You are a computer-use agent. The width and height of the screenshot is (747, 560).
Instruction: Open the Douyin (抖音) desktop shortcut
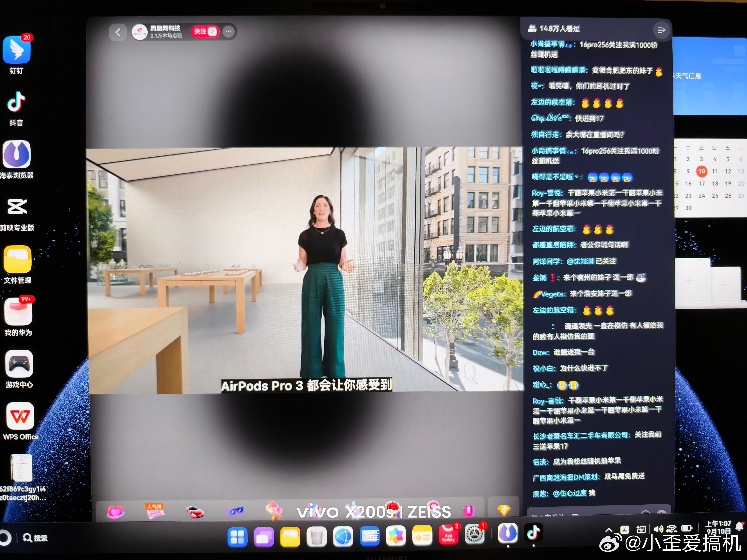click(16, 102)
